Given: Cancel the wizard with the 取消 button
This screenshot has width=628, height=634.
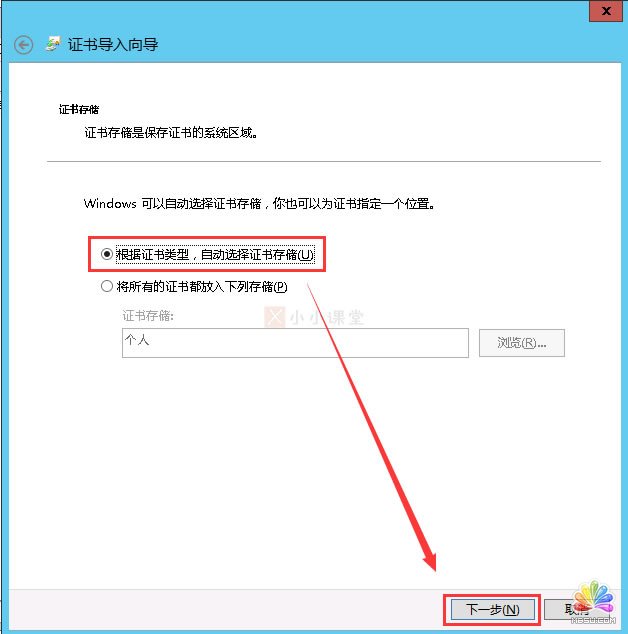Looking at the screenshot, I should [579, 609].
